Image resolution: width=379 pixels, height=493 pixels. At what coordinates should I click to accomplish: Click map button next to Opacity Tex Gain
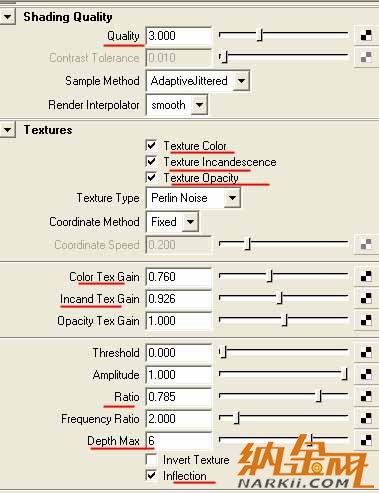(x=366, y=321)
